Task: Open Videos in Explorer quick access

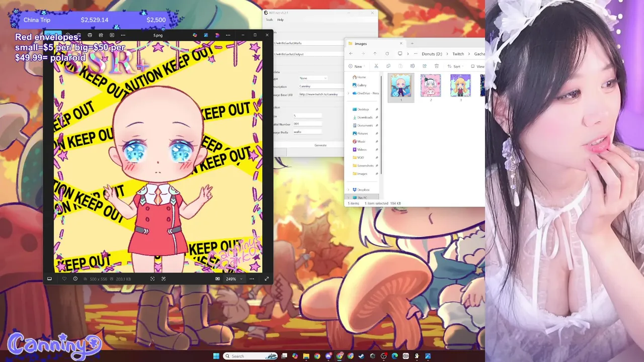Action: pos(360,149)
